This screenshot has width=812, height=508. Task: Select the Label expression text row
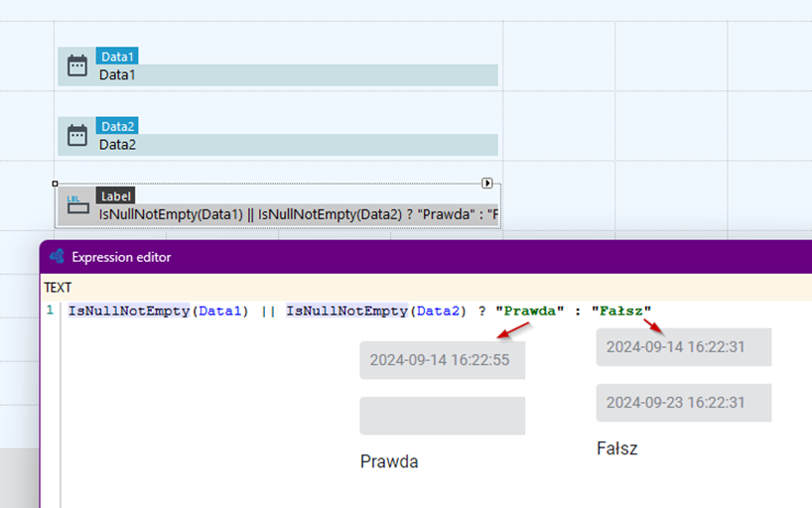tap(298, 214)
